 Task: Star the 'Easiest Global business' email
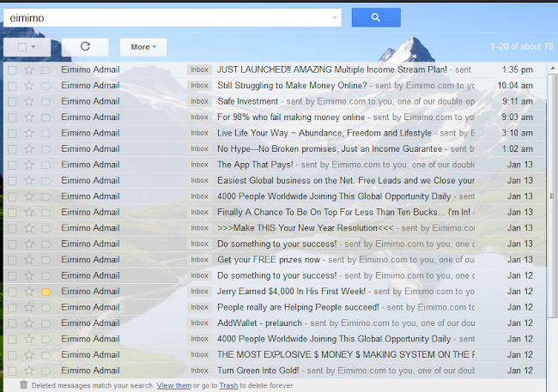pyautogui.click(x=29, y=180)
